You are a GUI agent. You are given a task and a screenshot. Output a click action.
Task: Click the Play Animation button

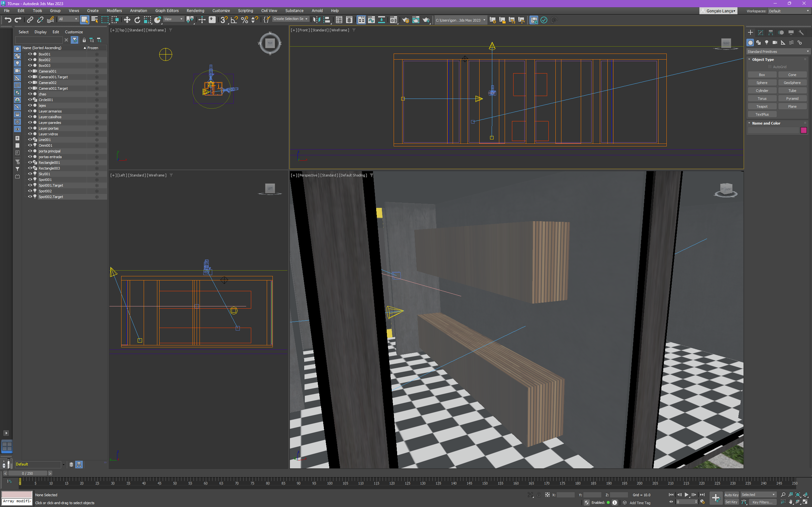[686, 495]
